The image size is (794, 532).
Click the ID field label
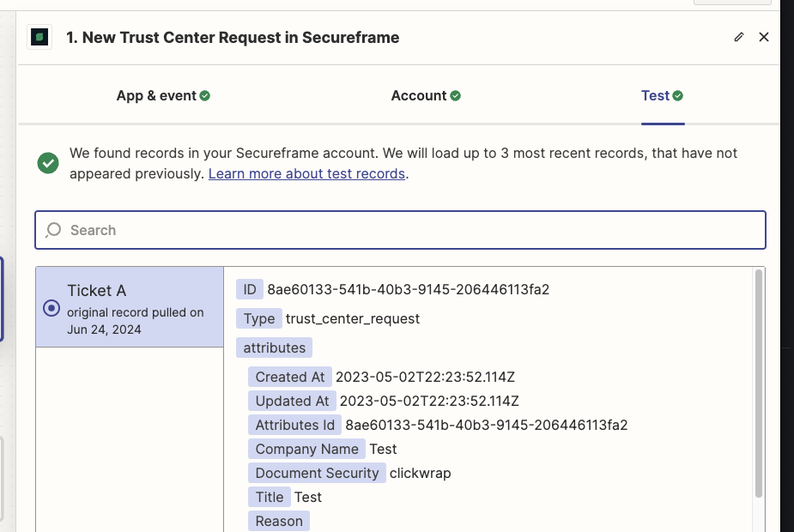[x=250, y=289]
